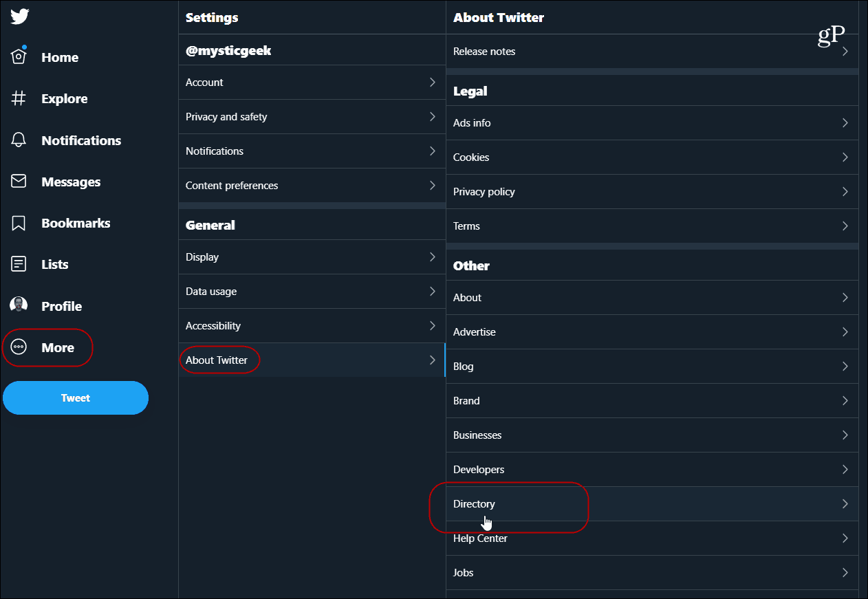Open Home via the birdhouse icon
This screenshot has width=868, height=599.
[19, 57]
